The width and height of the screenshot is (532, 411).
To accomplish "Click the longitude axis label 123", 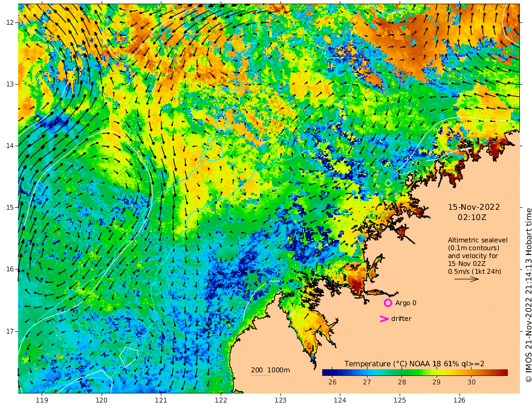I will click(x=281, y=401).
